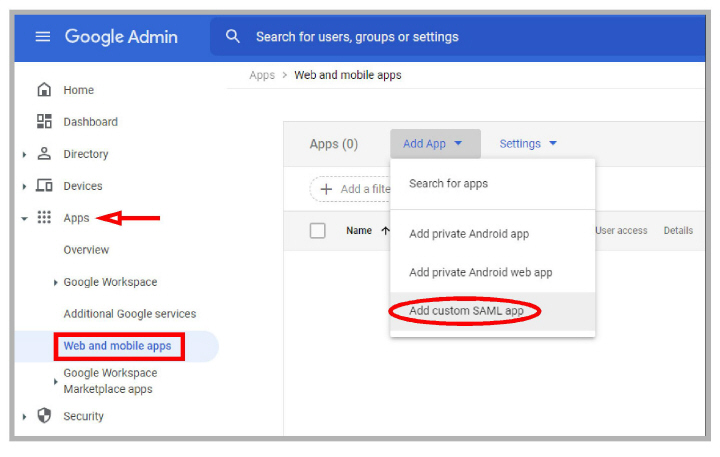Viewport: 720px width, 457px height.
Task: Open Google Workspace Marketplace apps
Action: pos(110,381)
